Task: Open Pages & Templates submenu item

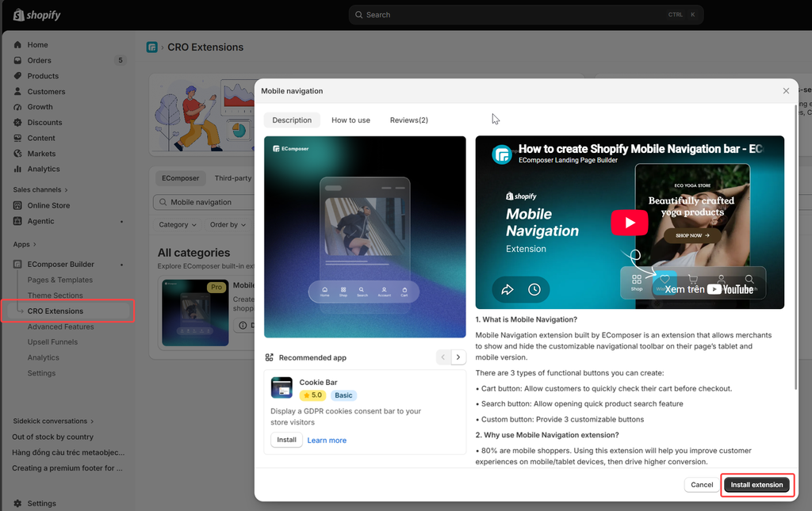Action: 60,280
